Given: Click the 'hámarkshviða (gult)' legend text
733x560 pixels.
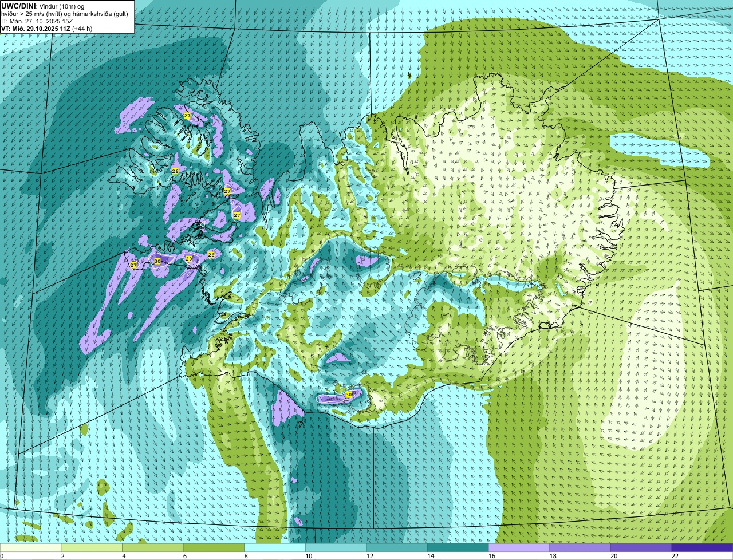Looking at the screenshot, I should coord(101,13).
